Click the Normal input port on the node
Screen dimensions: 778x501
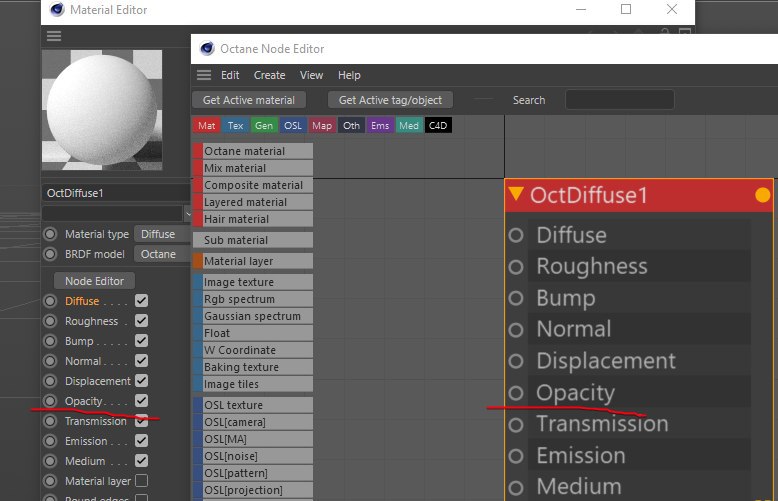point(516,329)
